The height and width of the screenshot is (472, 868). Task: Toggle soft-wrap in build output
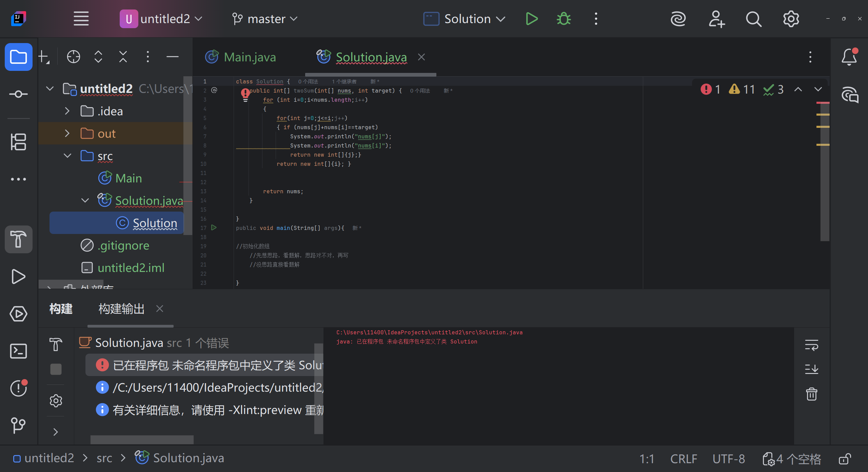click(811, 345)
